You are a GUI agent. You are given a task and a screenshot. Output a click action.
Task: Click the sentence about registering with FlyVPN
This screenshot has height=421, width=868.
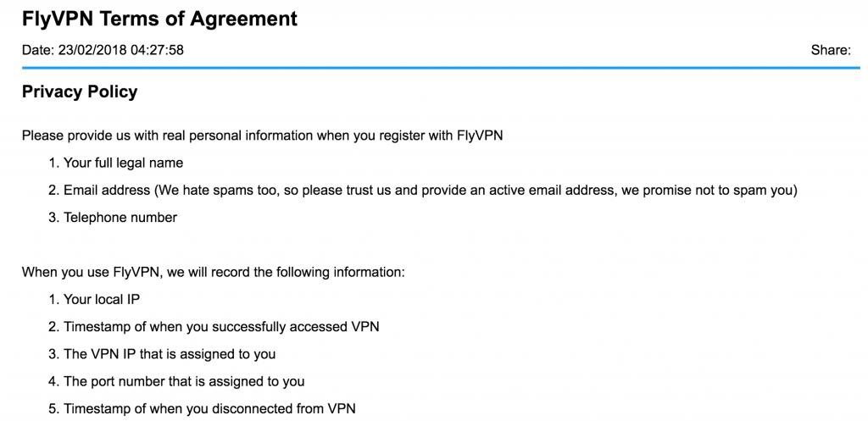coord(263,136)
